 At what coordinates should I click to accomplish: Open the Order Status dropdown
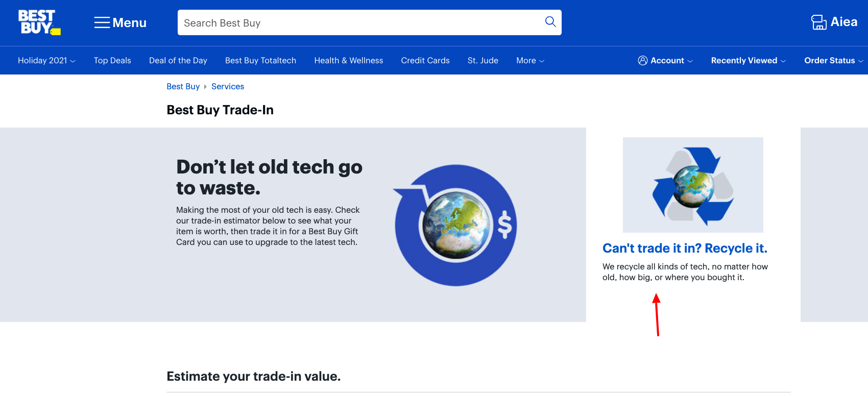[834, 60]
